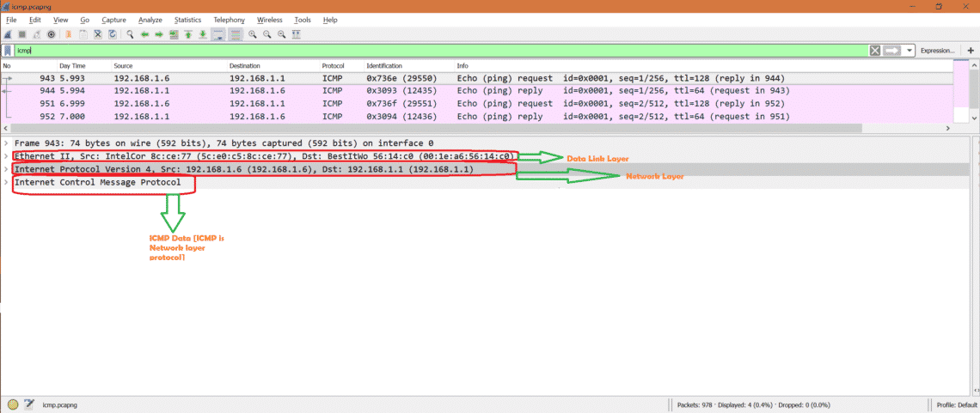Open the File menu
The width and height of the screenshot is (980, 413).
[x=10, y=20]
